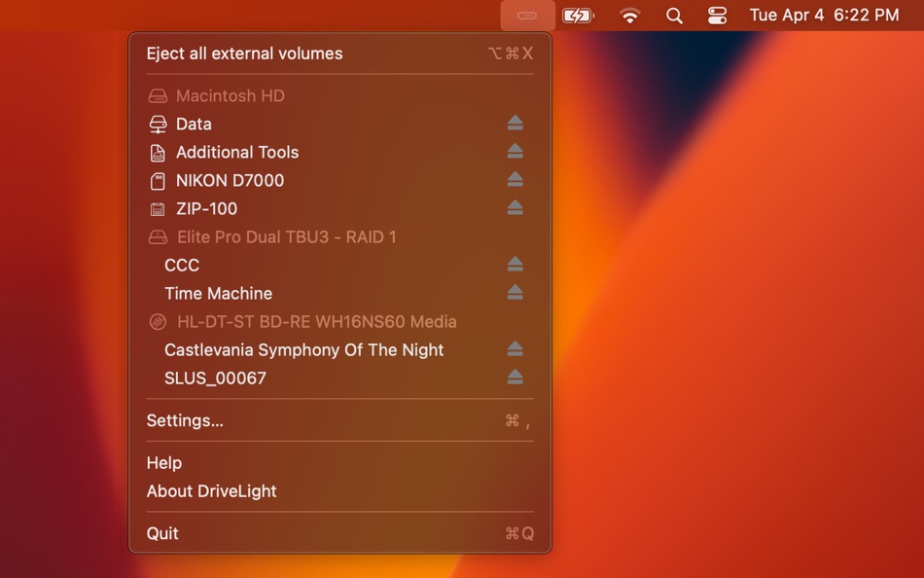Screen dimensions: 924x578
Task: Select the NIKON D7000 entry name
Action: [230, 180]
